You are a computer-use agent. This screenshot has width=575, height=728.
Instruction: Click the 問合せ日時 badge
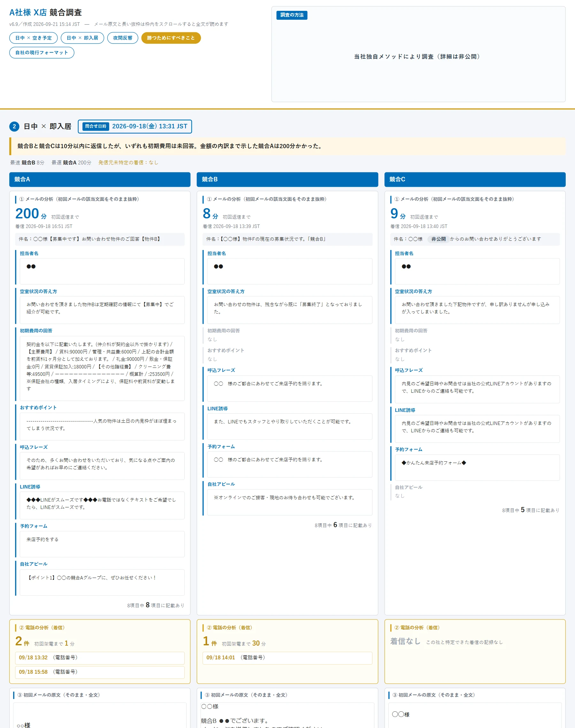coord(96,126)
